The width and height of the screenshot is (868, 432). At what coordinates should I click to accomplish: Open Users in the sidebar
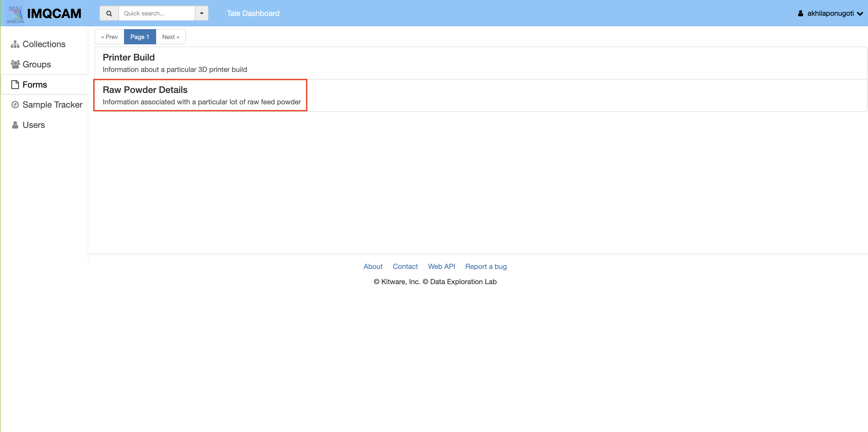pyautogui.click(x=45, y=125)
